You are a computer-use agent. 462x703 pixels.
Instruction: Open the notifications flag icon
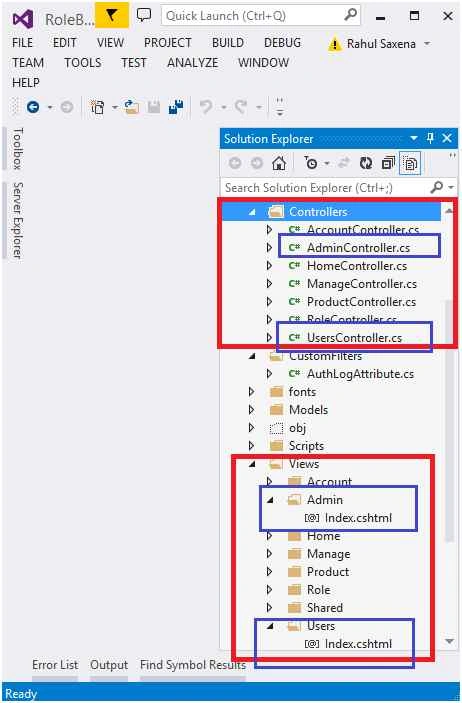point(112,15)
